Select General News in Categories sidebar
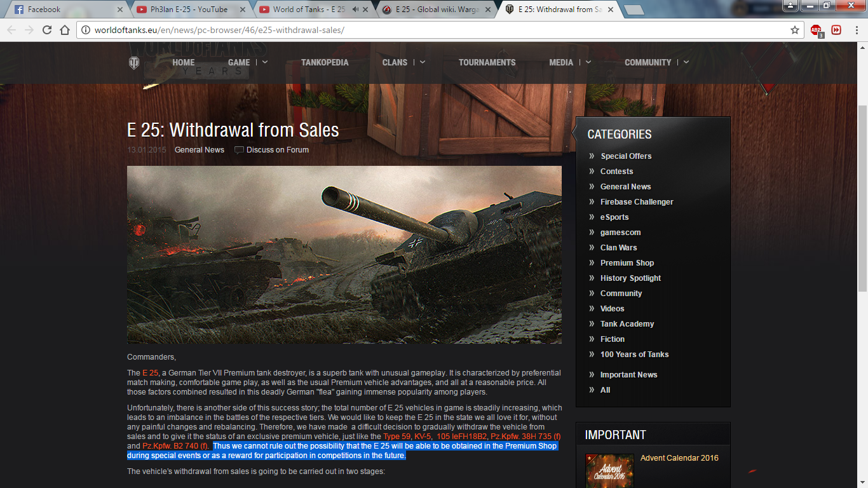868x488 pixels. (x=625, y=187)
